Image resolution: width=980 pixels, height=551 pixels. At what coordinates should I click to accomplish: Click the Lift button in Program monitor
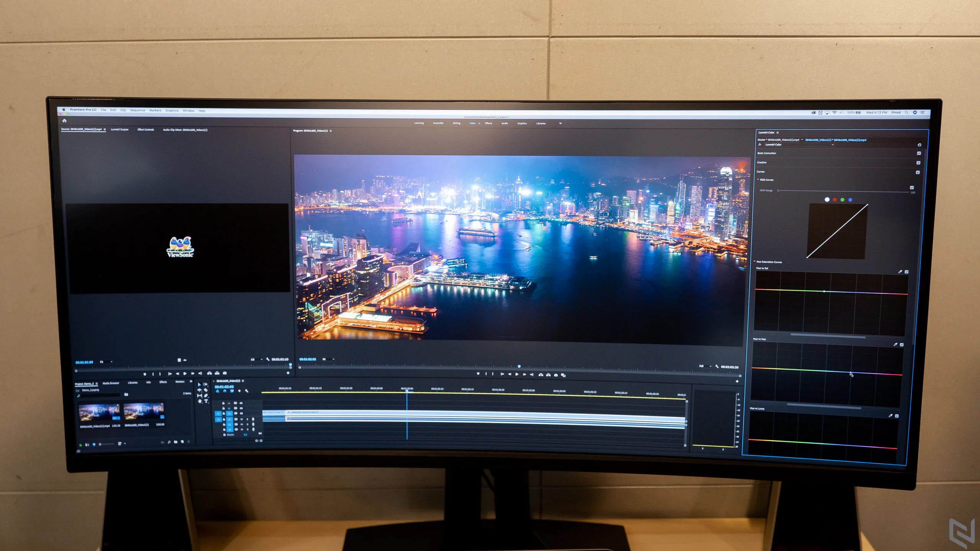541,375
